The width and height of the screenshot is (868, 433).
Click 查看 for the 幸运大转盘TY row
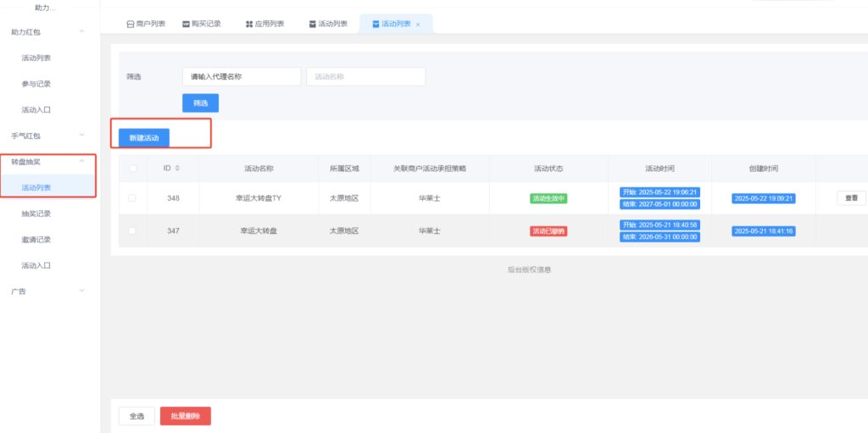tap(851, 198)
